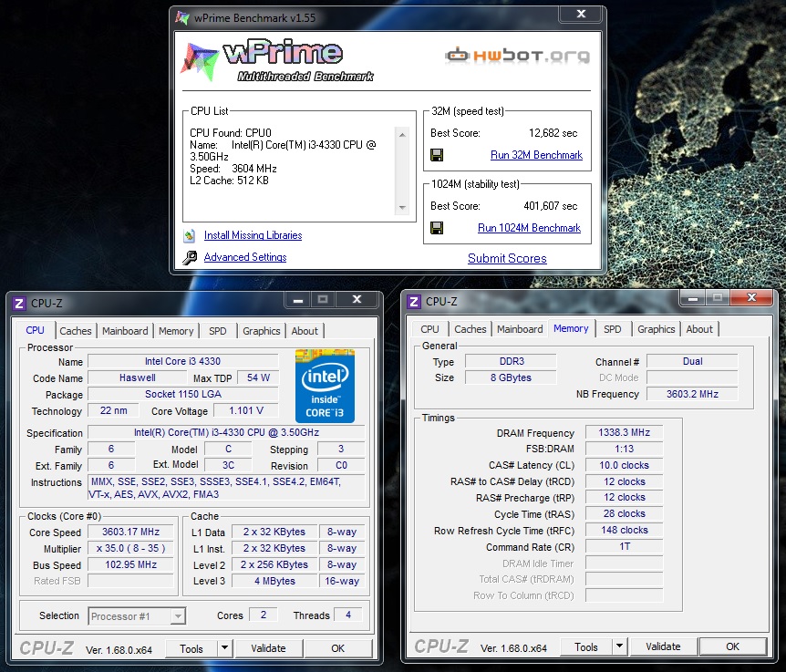Click the DRAM Frequency value 1338.3 MHz

[624, 432]
